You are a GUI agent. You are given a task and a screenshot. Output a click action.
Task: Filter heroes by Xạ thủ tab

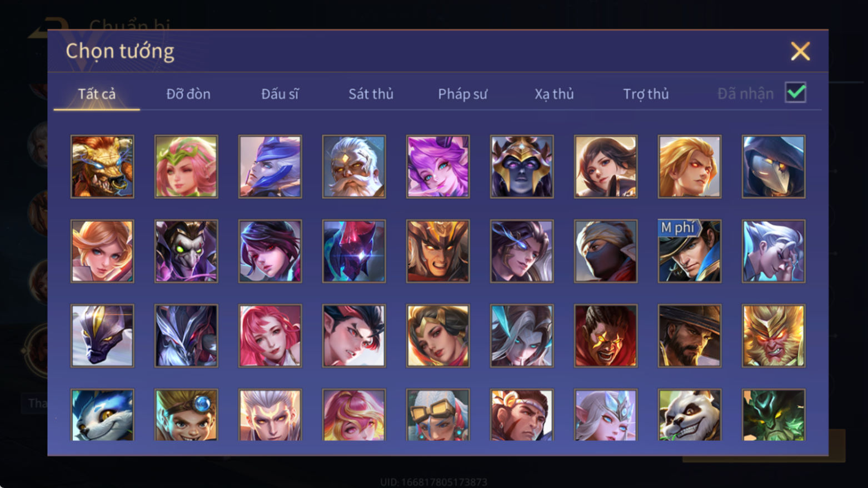pos(554,94)
